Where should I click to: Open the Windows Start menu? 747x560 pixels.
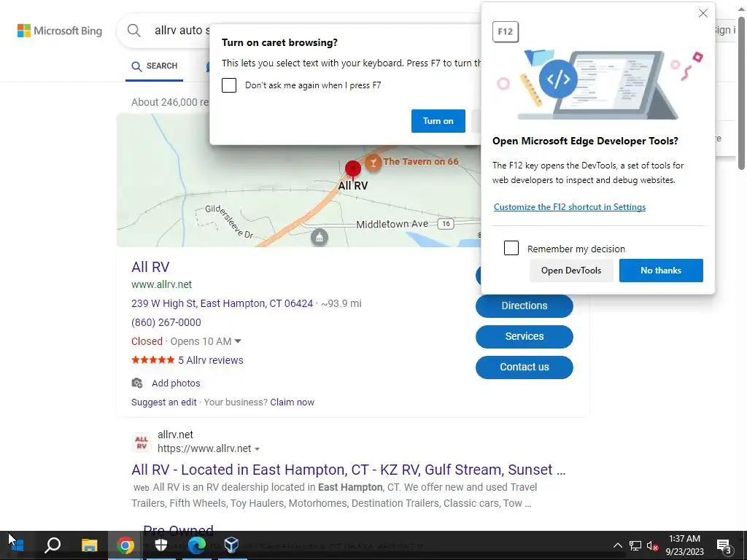tap(16, 545)
